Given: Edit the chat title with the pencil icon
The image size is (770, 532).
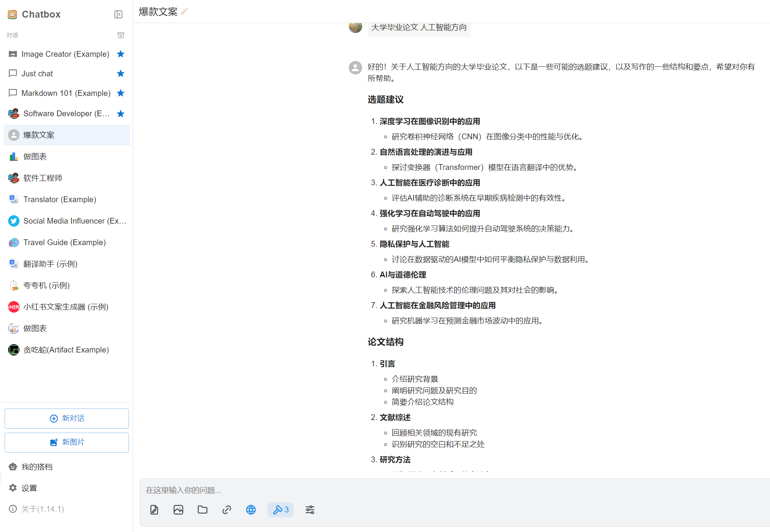Looking at the screenshot, I should point(185,12).
